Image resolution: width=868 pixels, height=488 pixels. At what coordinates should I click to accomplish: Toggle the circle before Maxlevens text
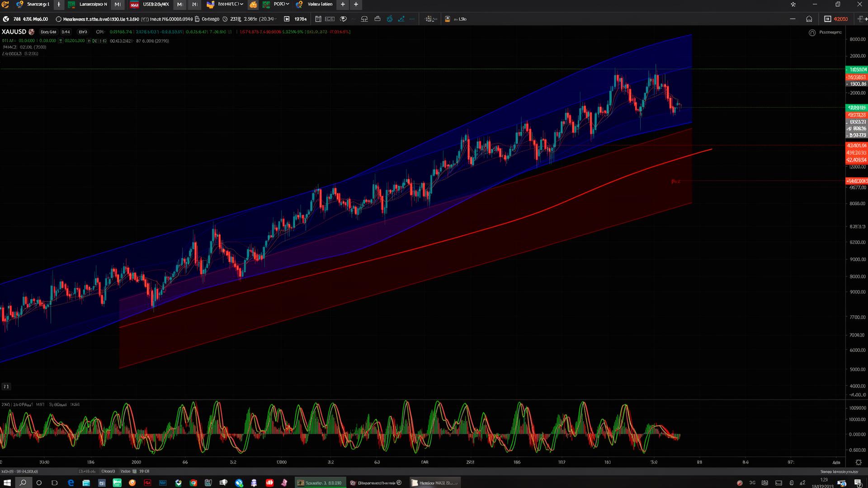pyautogui.click(x=58, y=19)
